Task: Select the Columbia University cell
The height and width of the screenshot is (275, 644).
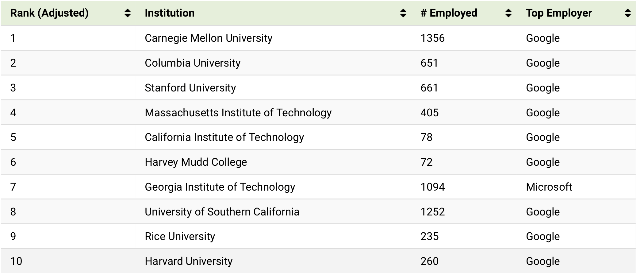Action: (193, 63)
